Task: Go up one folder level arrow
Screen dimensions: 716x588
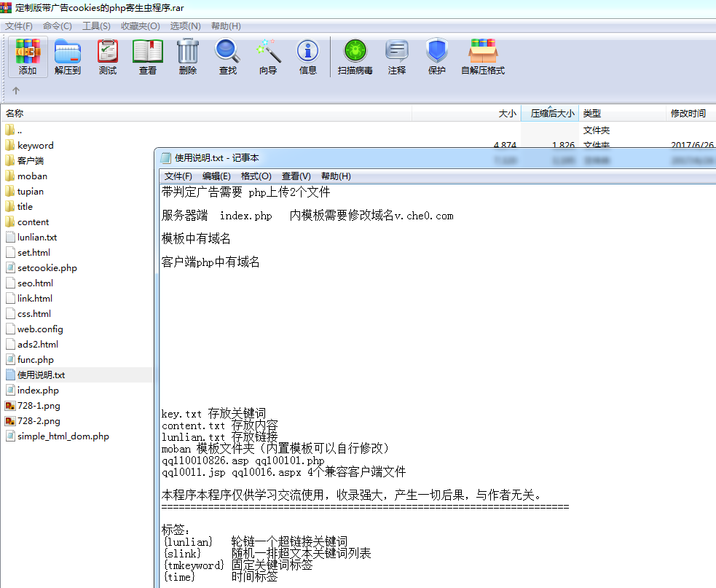Action: coord(16,91)
